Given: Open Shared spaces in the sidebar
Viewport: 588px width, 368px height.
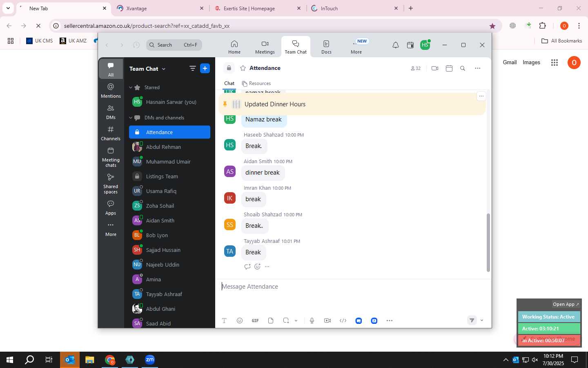Looking at the screenshot, I should coord(111,184).
